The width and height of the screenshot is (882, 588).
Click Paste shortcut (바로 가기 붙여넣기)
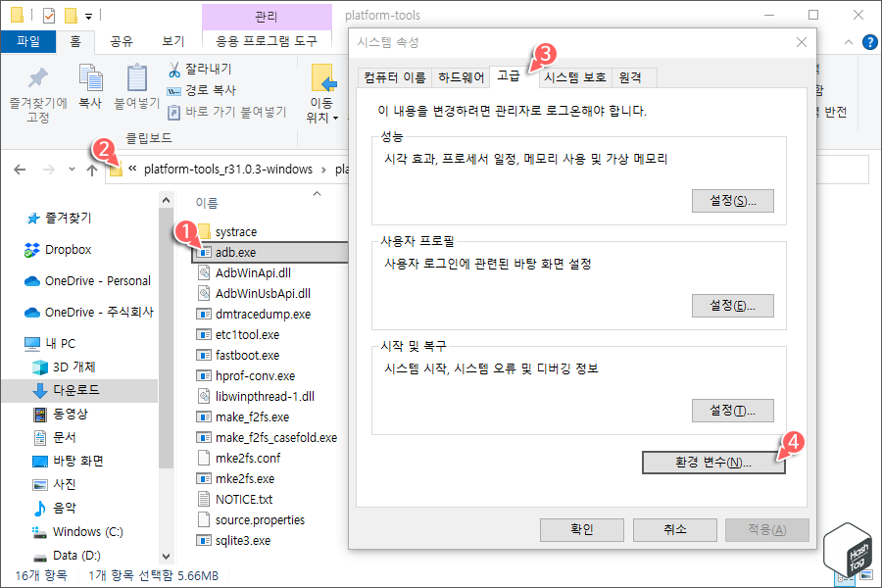227,112
